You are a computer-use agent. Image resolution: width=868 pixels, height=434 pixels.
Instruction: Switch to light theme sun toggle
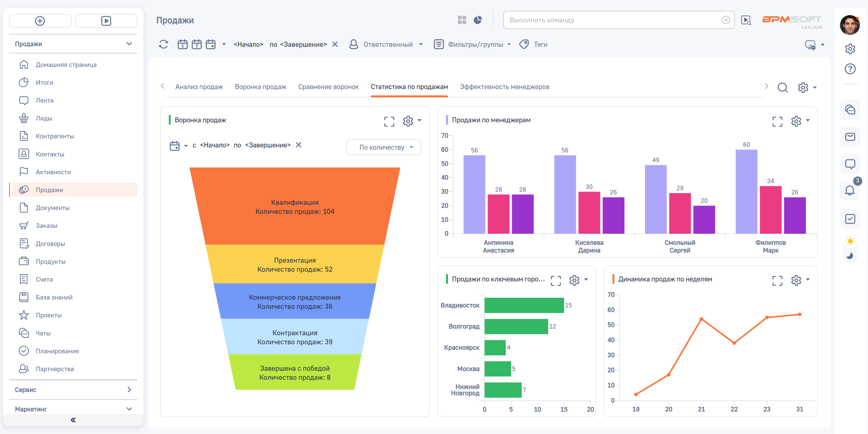point(851,241)
